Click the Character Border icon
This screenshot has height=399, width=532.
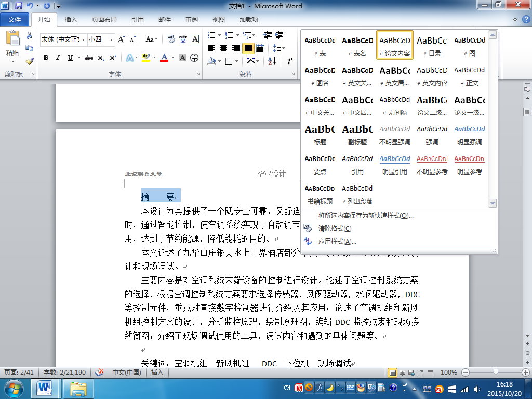pyautogui.click(x=195, y=39)
